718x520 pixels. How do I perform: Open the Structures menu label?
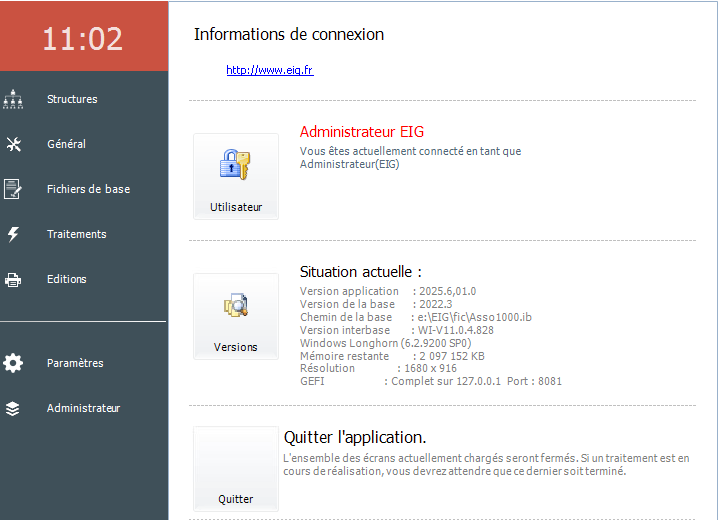pyautogui.click(x=72, y=99)
